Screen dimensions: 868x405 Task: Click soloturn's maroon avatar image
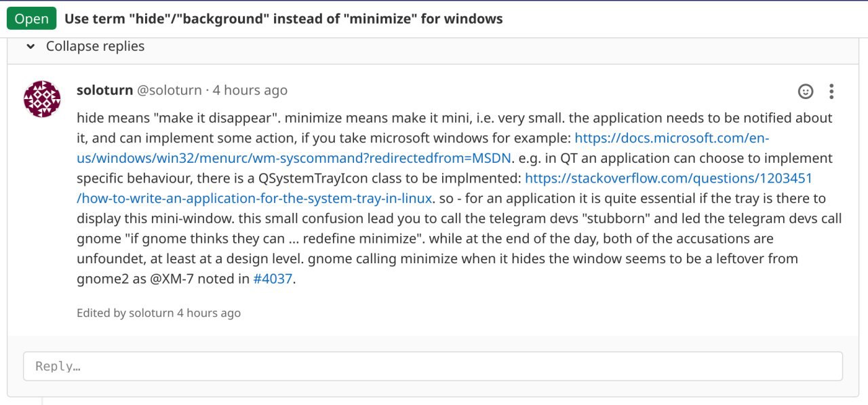(x=42, y=99)
